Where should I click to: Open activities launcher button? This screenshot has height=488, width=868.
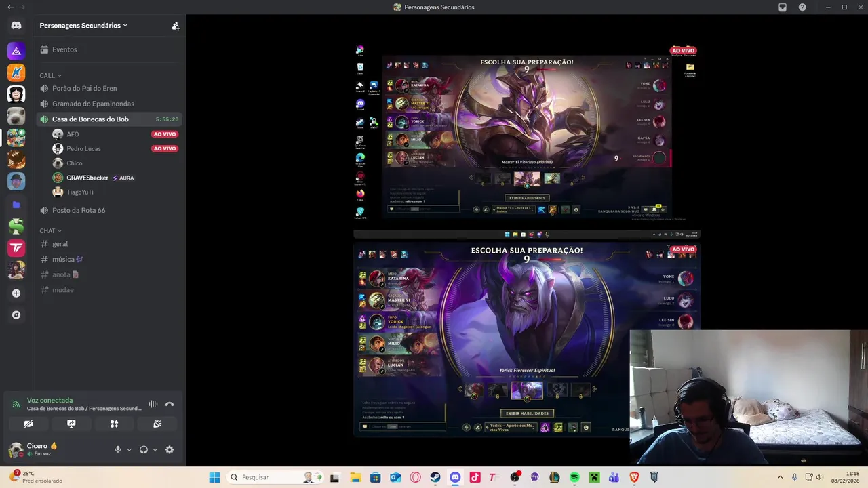point(114,424)
